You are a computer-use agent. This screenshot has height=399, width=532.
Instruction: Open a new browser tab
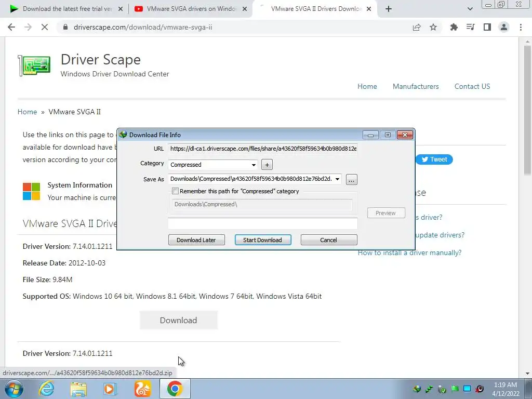(389, 9)
